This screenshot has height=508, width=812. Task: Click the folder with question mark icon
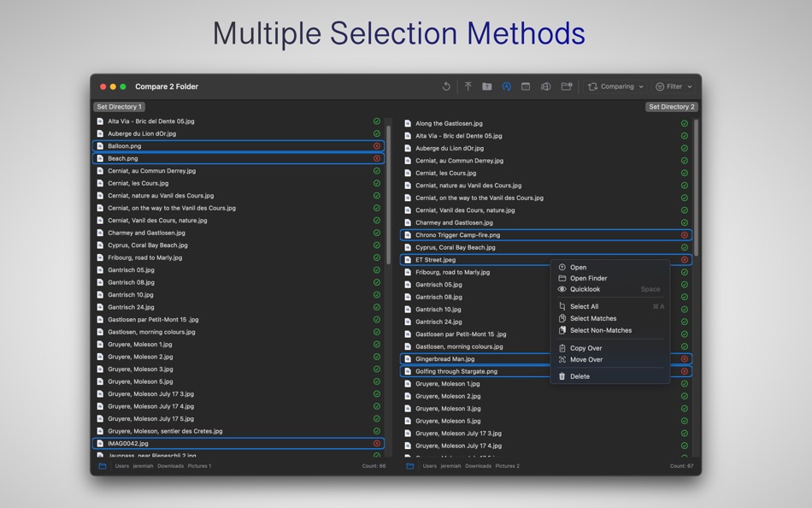pyautogui.click(x=487, y=86)
